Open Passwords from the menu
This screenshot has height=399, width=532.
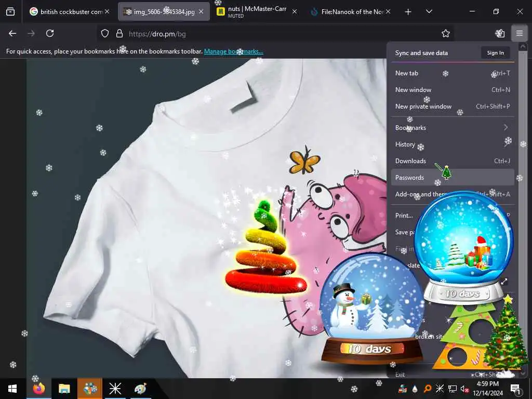point(453,178)
